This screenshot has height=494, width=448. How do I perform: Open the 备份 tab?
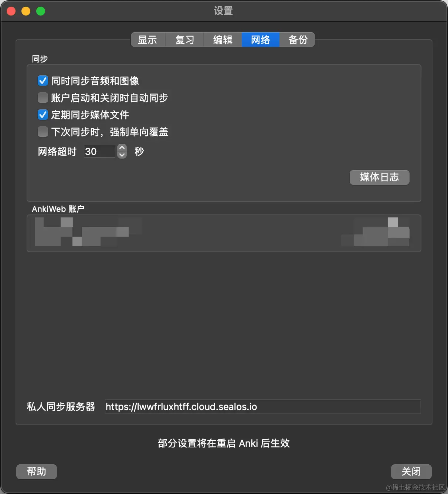click(x=298, y=40)
